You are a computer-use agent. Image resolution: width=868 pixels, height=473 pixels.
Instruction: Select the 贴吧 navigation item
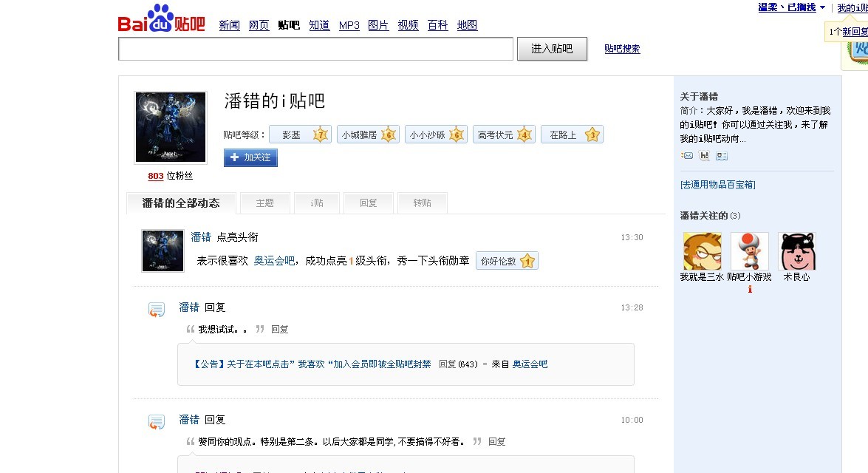point(288,25)
